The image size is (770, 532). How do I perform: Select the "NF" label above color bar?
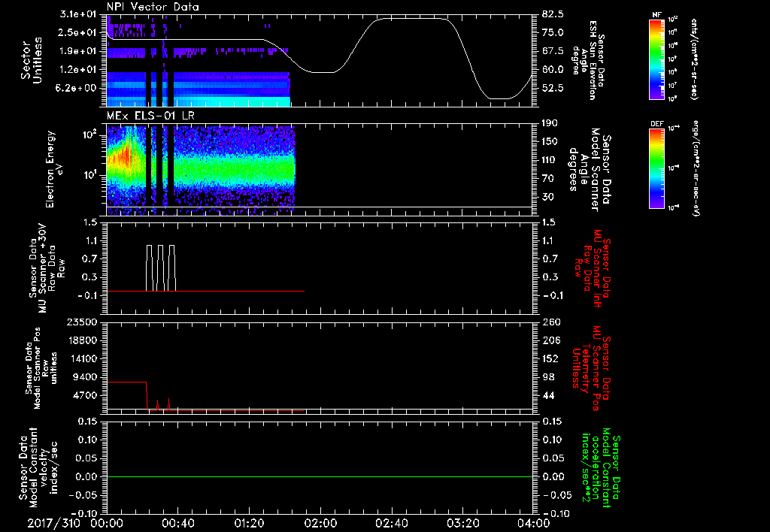(656, 15)
